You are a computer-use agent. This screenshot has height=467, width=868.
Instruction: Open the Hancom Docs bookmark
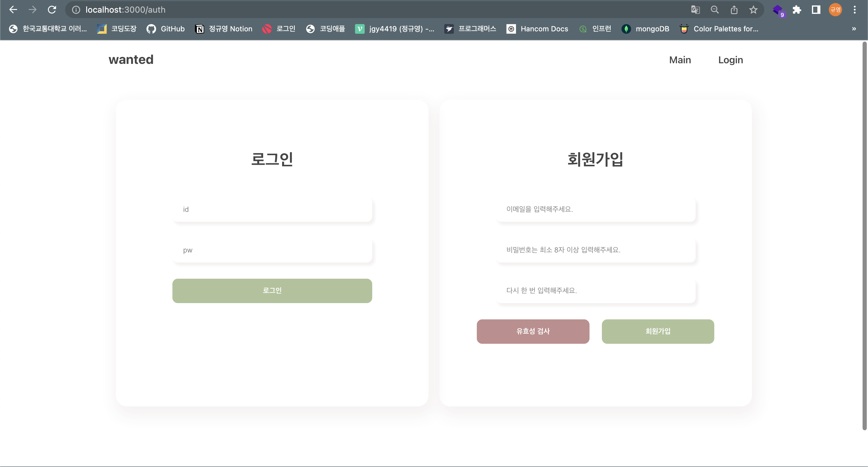(x=537, y=29)
